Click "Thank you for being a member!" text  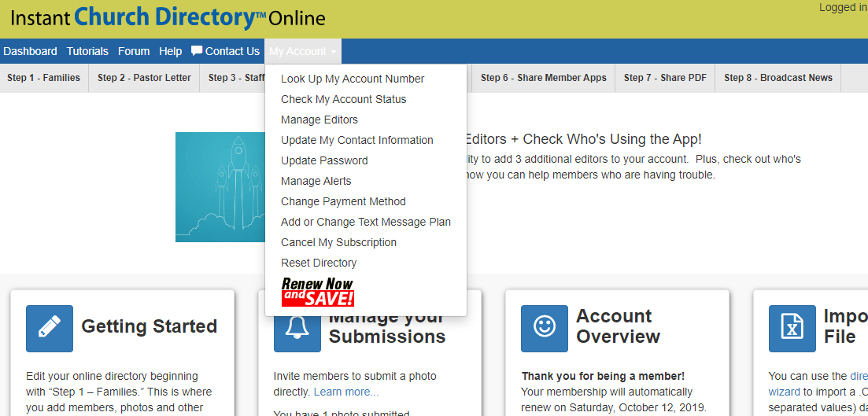pyautogui.click(x=603, y=376)
